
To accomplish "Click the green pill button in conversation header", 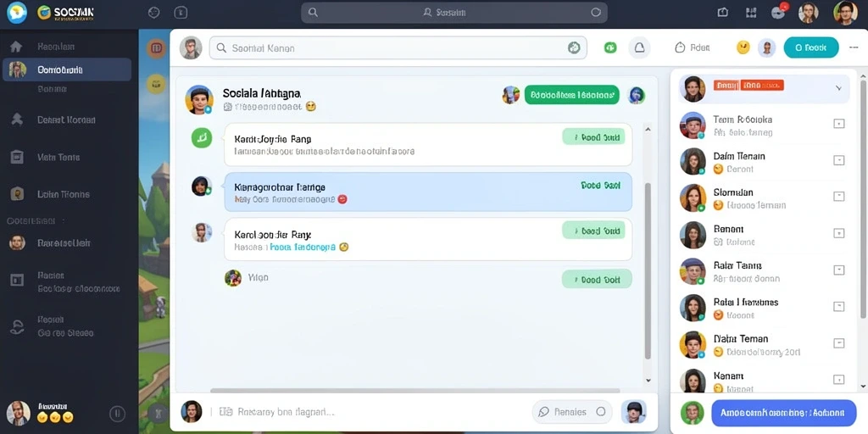I will 571,95.
